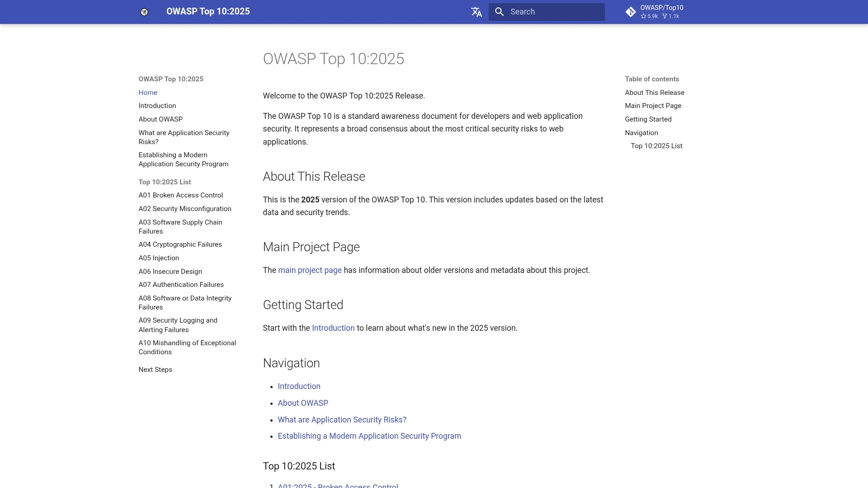Open Introduction in the left sidebar
This screenshot has width=868, height=488.
click(x=157, y=106)
